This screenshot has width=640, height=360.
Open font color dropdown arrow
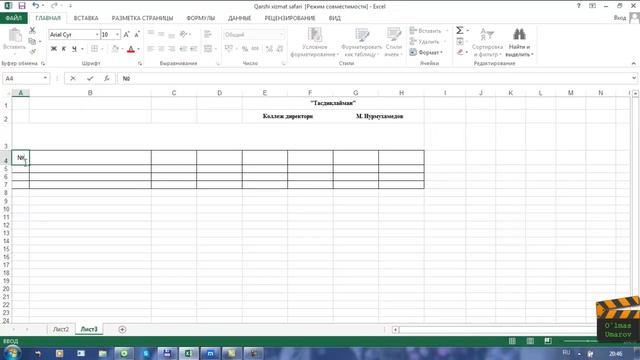tap(139, 49)
